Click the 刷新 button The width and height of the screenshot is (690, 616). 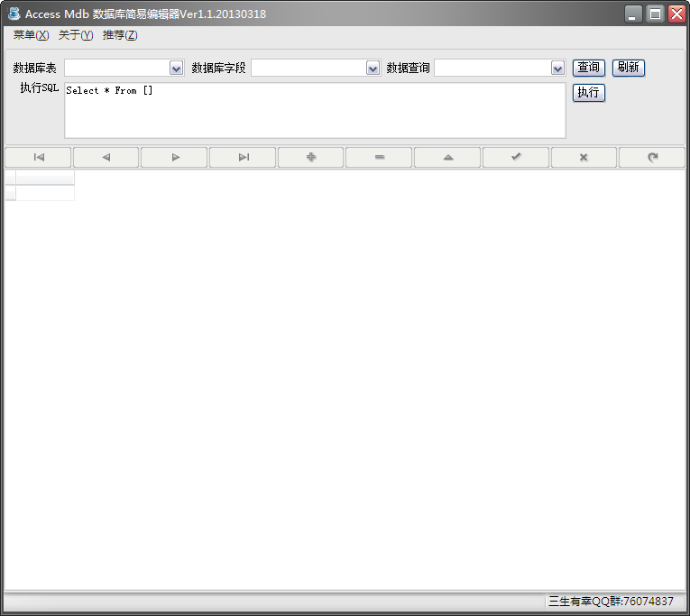click(x=629, y=68)
